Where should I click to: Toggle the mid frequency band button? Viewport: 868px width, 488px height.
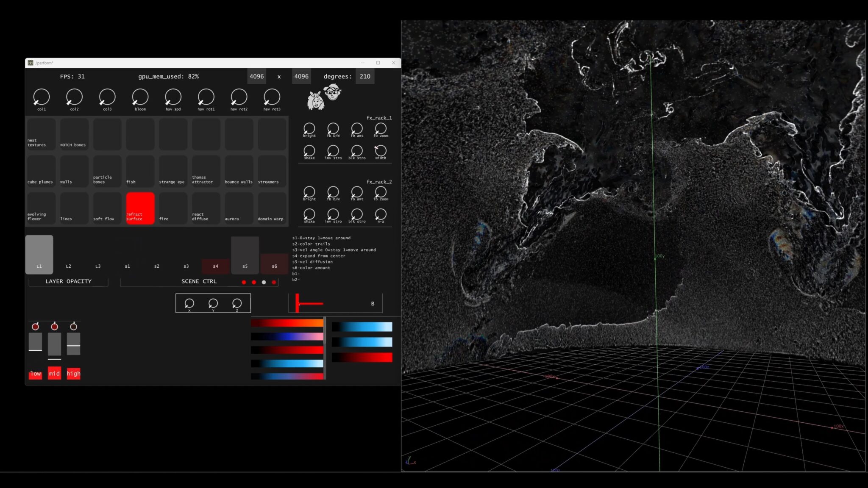click(54, 373)
